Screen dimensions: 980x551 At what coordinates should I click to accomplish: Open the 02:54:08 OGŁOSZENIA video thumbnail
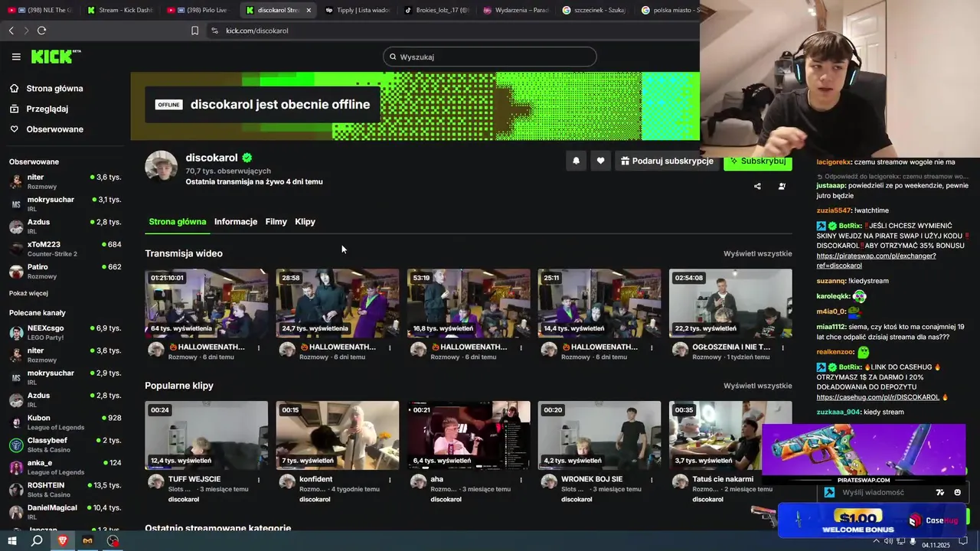(730, 303)
